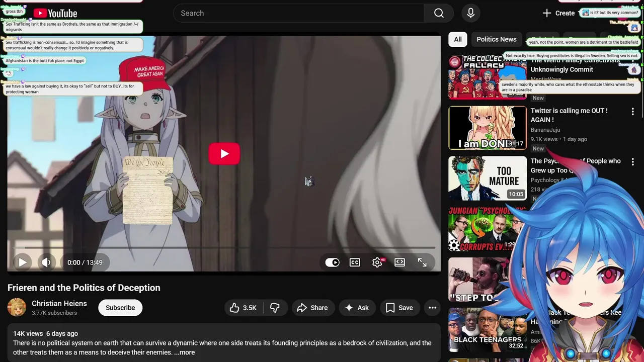Open 'Too Mature' video thumbnail
This screenshot has width=644, height=362.
[x=488, y=178]
